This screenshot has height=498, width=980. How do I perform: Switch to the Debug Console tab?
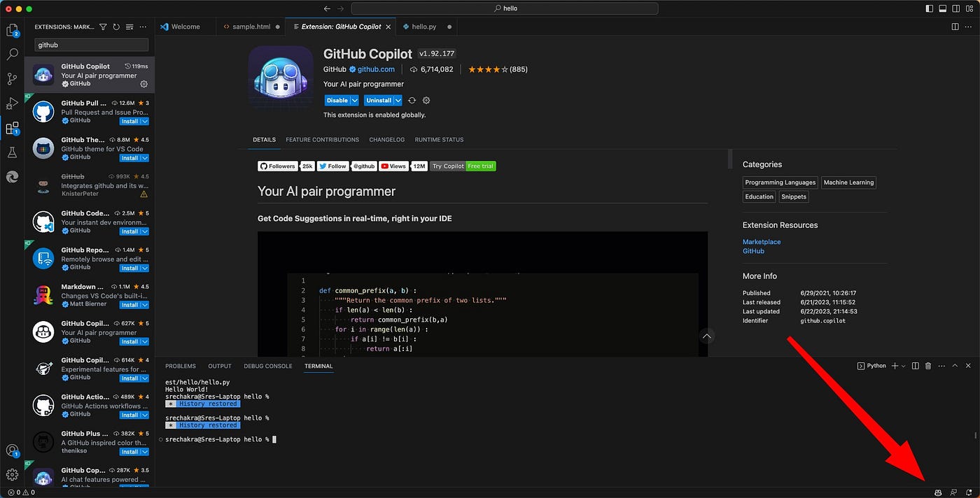268,366
